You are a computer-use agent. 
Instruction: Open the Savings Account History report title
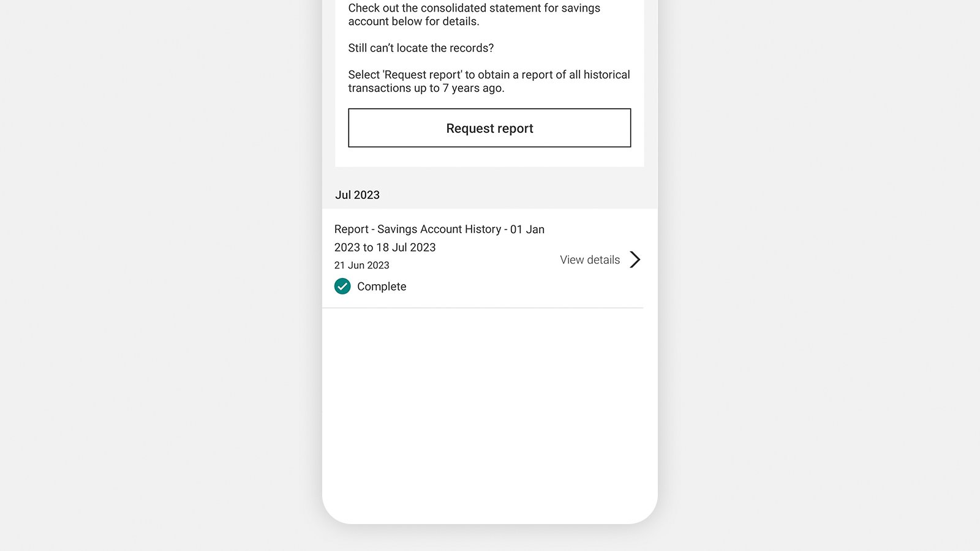click(439, 229)
